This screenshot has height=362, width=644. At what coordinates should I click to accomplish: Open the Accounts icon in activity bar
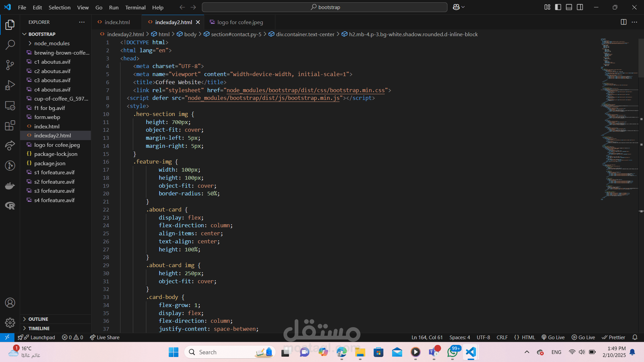tap(10, 303)
